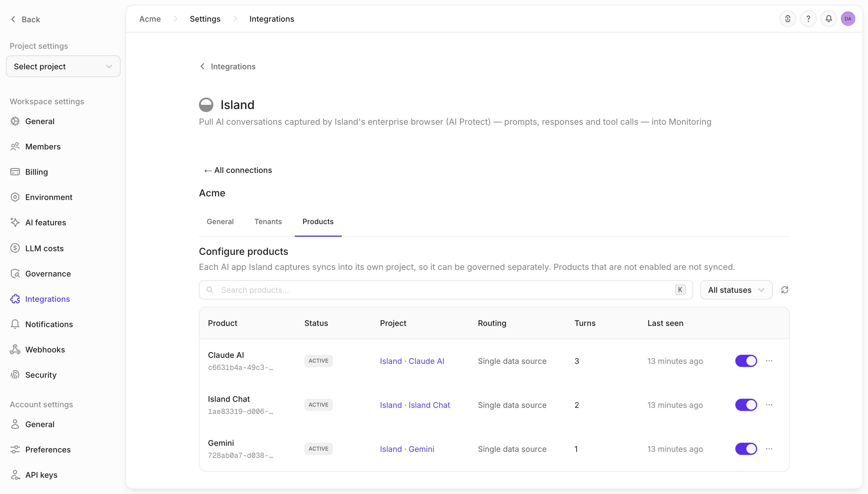Screen dimensions: 868x494
Task: Open Governance settings page
Action: tap(48, 274)
